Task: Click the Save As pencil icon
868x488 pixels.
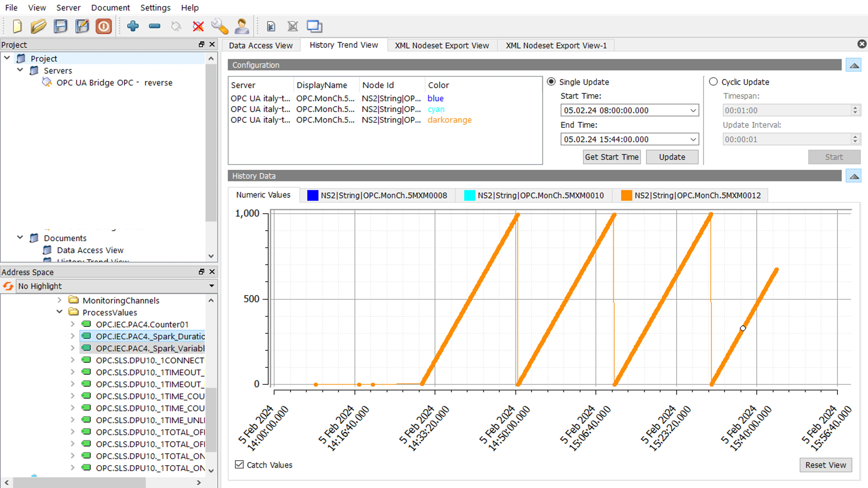Action: [82, 26]
